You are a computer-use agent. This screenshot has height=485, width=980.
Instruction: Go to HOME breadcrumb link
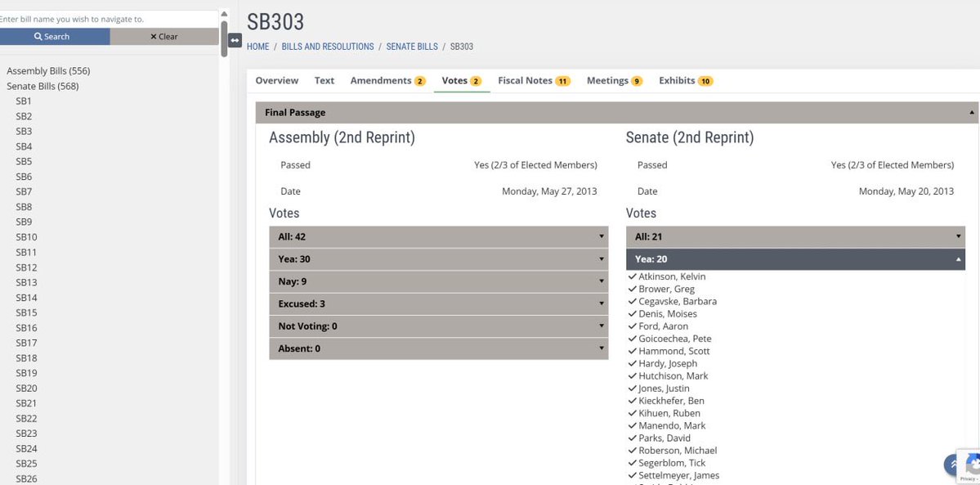click(258, 47)
